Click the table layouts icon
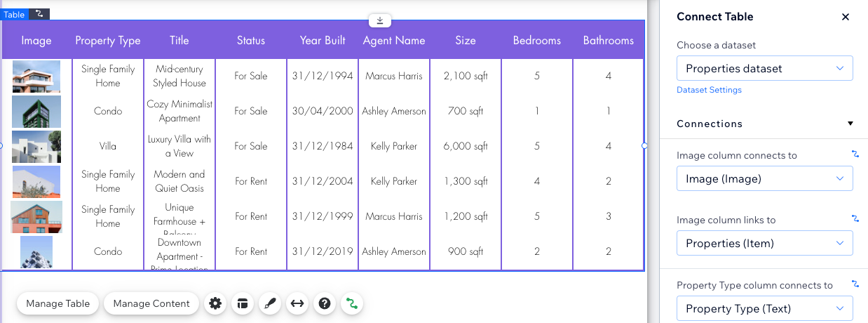 [x=243, y=303]
